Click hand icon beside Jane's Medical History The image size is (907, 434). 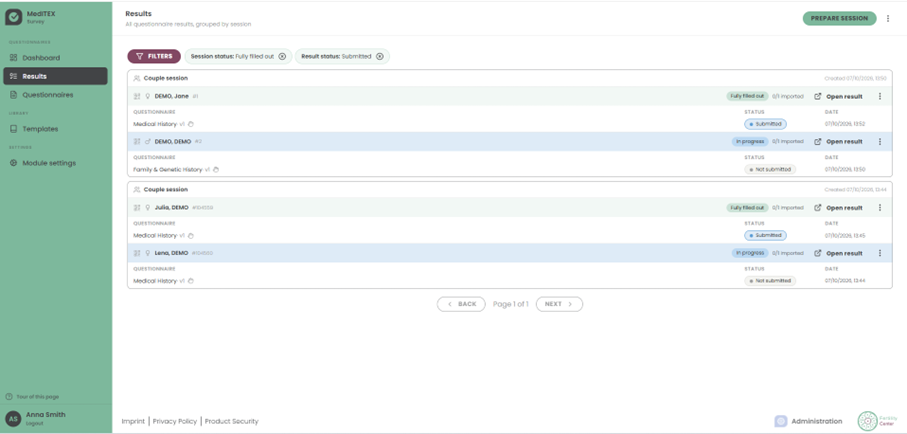[191, 124]
